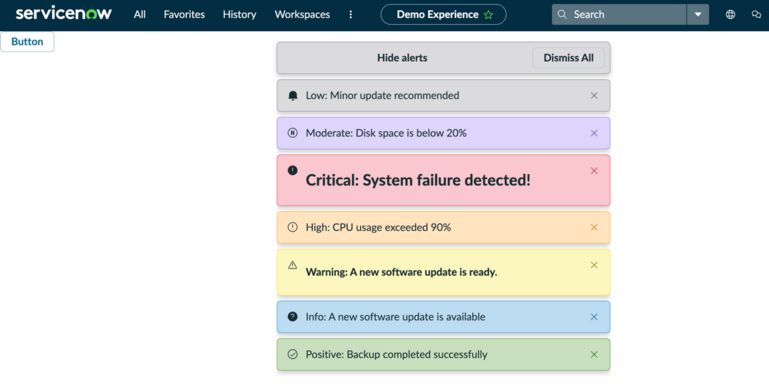The height and width of the screenshot is (388, 769).
Task: Open the chat sidebar icon
Action: [756, 15]
